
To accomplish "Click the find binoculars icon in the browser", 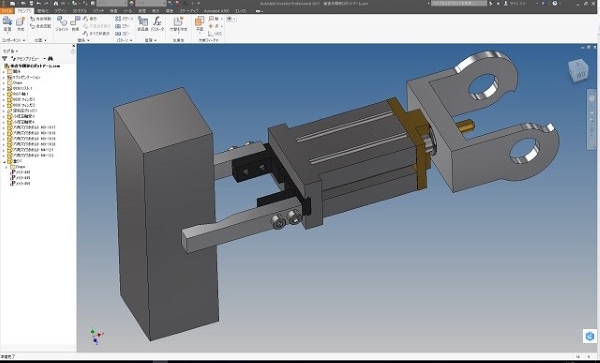I will (50, 59).
